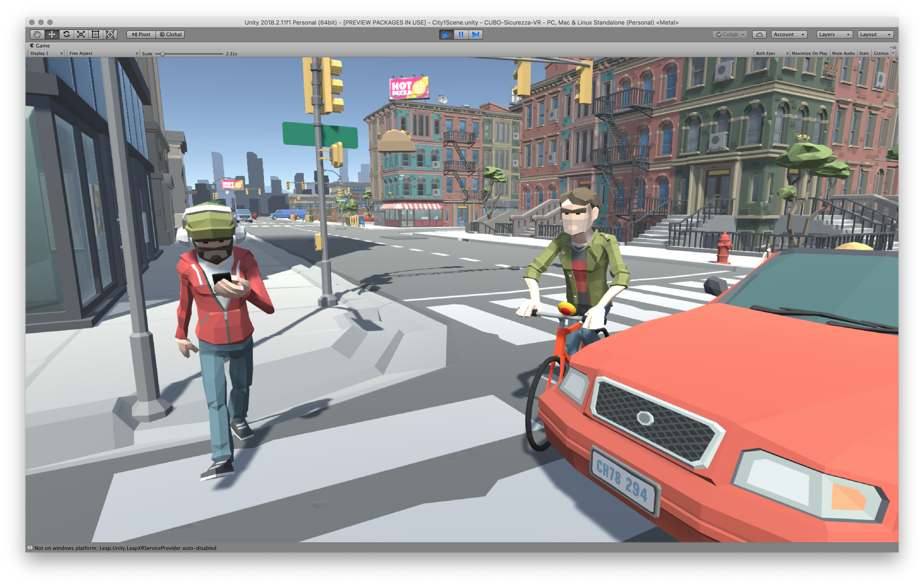Select the Scale tool
This screenshot has width=924, height=586.
click(80, 35)
